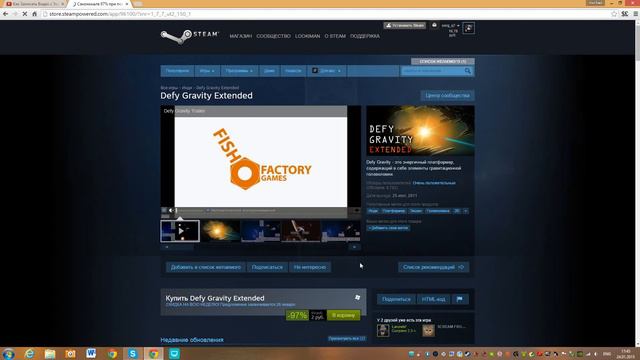Open the О STEAM header link
The image size is (640, 360).
[335, 36]
